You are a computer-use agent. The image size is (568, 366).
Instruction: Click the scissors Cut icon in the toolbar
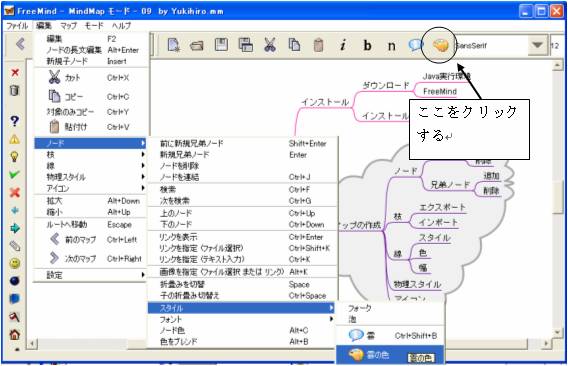click(x=270, y=45)
